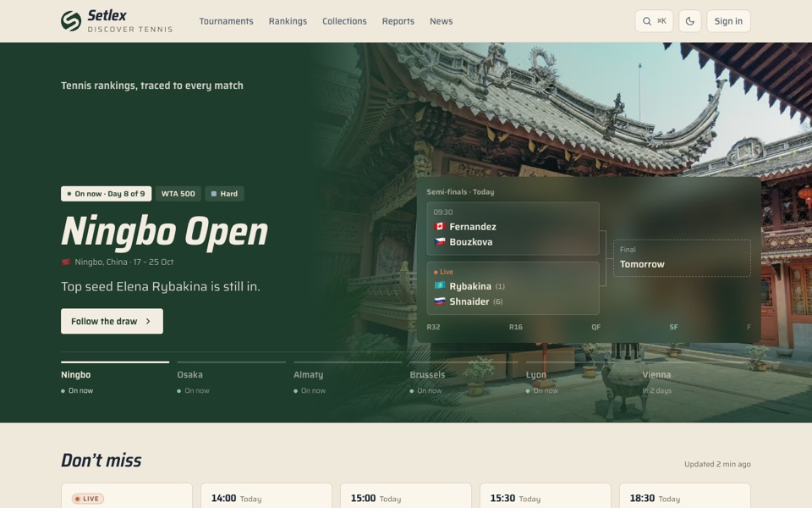Click Semi-finals · Today label
Screen dimensions: 812x508
click(x=460, y=192)
